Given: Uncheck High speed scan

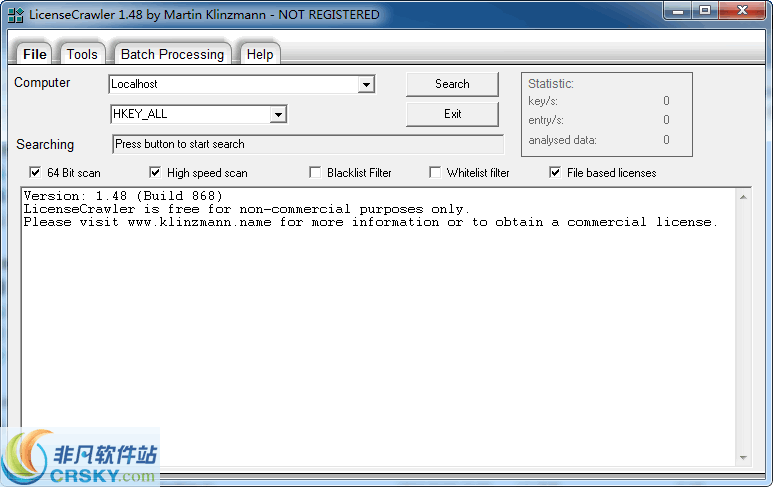Looking at the screenshot, I should pyautogui.click(x=155, y=173).
